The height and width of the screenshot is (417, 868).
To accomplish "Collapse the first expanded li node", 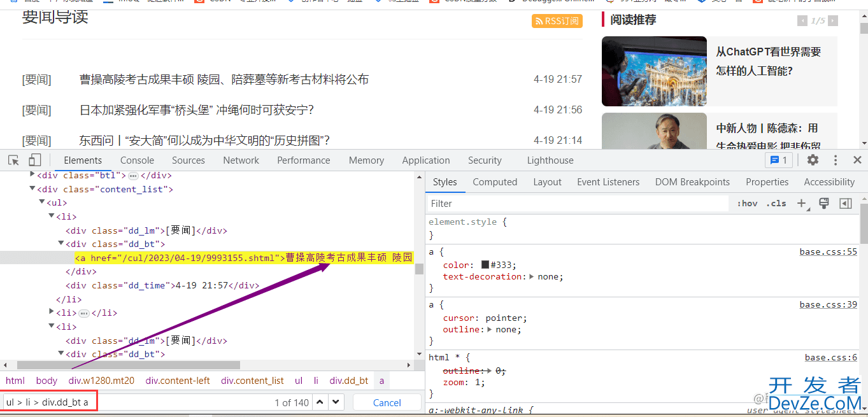I will [52, 216].
